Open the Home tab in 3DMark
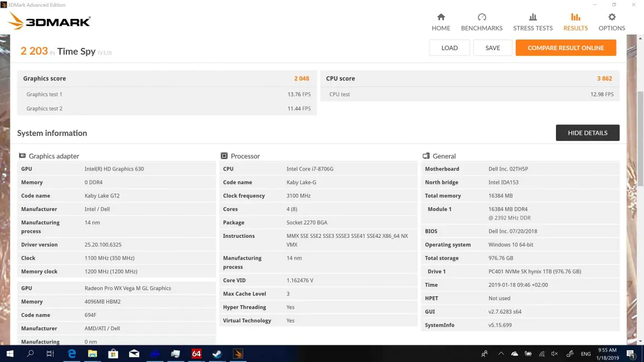644x362 pixels. [x=441, y=22]
